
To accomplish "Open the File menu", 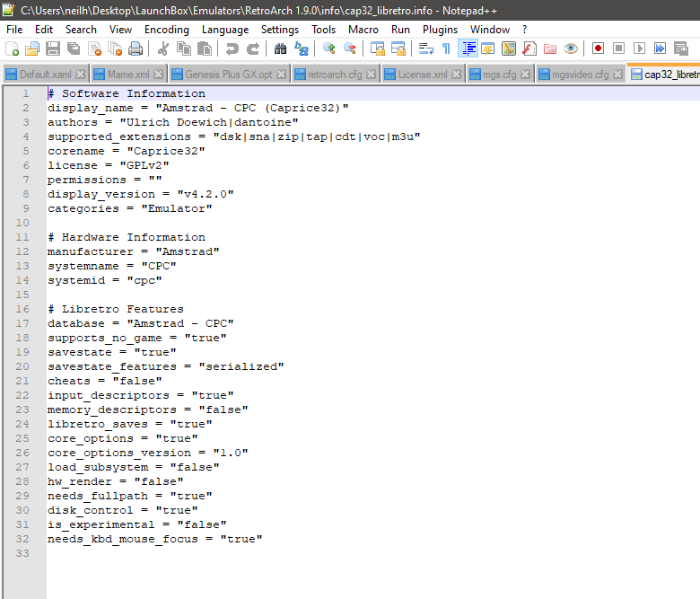I will point(14,30).
